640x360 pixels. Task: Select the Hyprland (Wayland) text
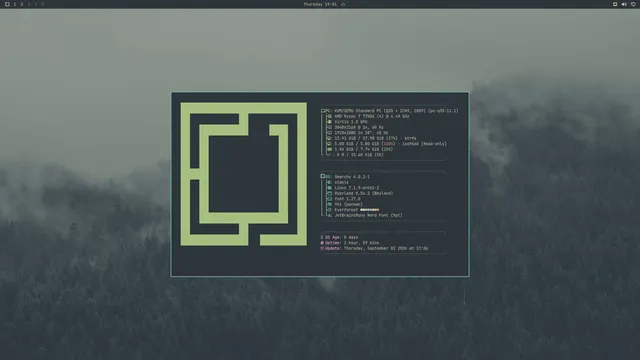point(364,193)
